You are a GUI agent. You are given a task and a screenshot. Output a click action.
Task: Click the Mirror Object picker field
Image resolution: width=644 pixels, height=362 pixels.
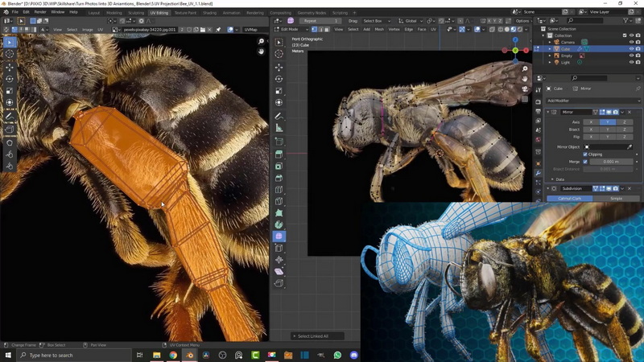pyautogui.click(x=609, y=147)
